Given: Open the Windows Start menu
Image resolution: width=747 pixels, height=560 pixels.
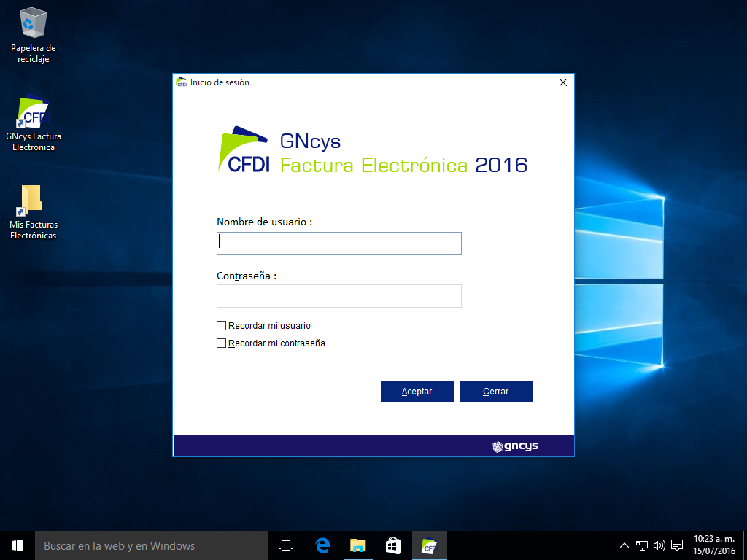Looking at the screenshot, I should [x=18, y=545].
